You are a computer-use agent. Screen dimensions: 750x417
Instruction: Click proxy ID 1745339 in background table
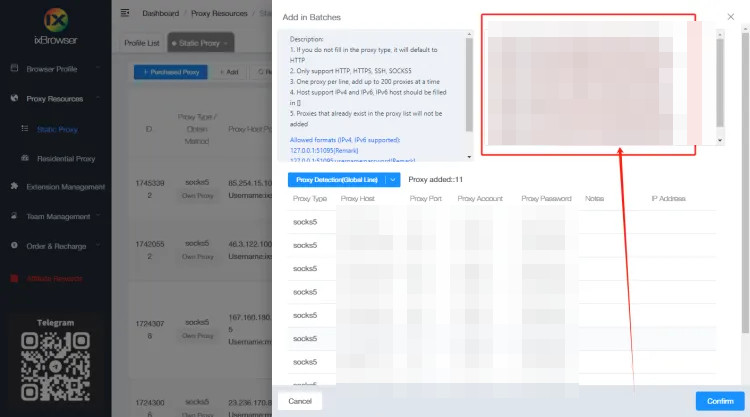(x=150, y=189)
